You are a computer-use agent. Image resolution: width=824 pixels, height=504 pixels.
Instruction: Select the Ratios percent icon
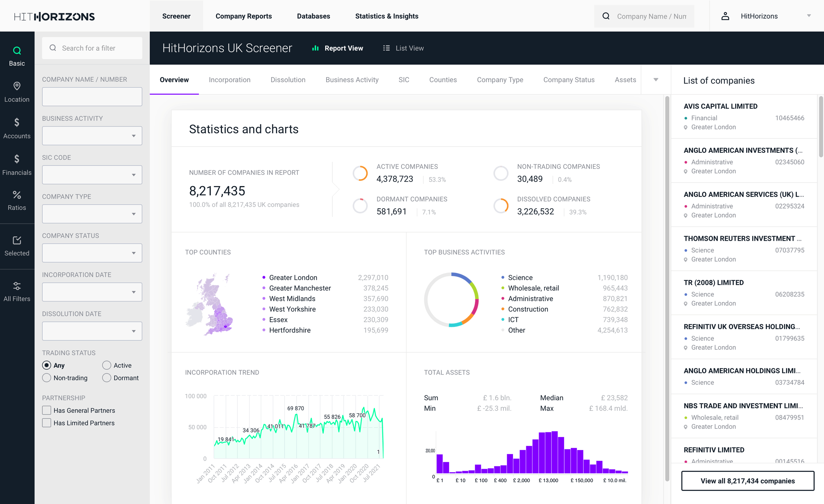(17, 195)
